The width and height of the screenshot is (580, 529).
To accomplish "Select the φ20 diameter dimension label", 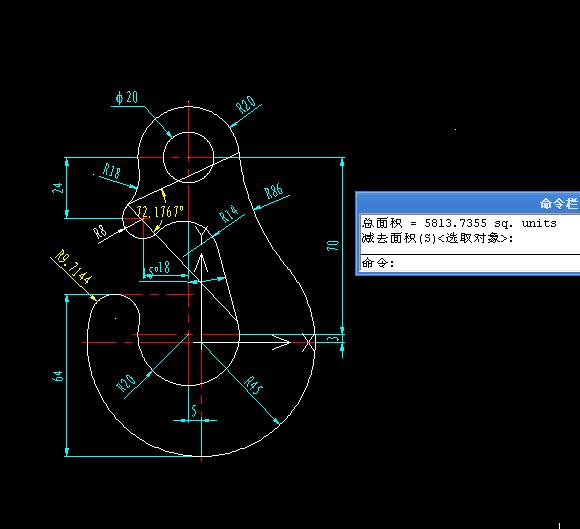I will [x=127, y=97].
